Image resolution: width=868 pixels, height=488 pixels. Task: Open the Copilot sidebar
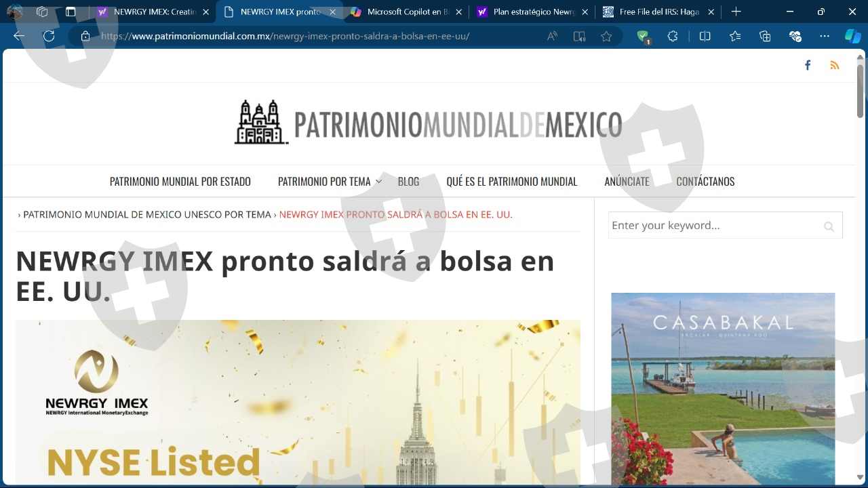[x=852, y=37]
